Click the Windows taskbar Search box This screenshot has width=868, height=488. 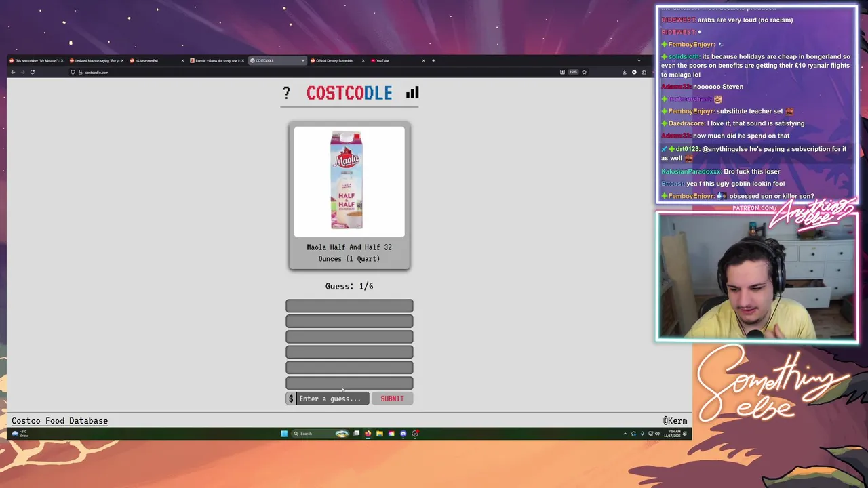pos(320,434)
